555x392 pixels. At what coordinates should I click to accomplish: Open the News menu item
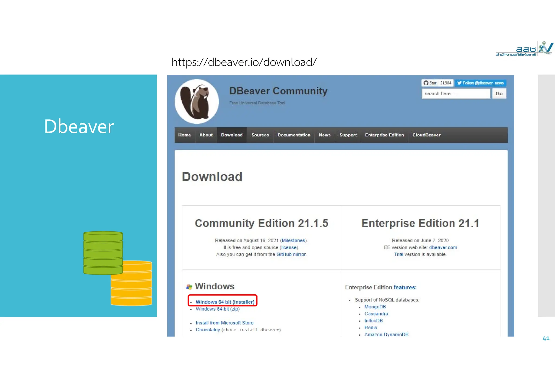click(325, 135)
